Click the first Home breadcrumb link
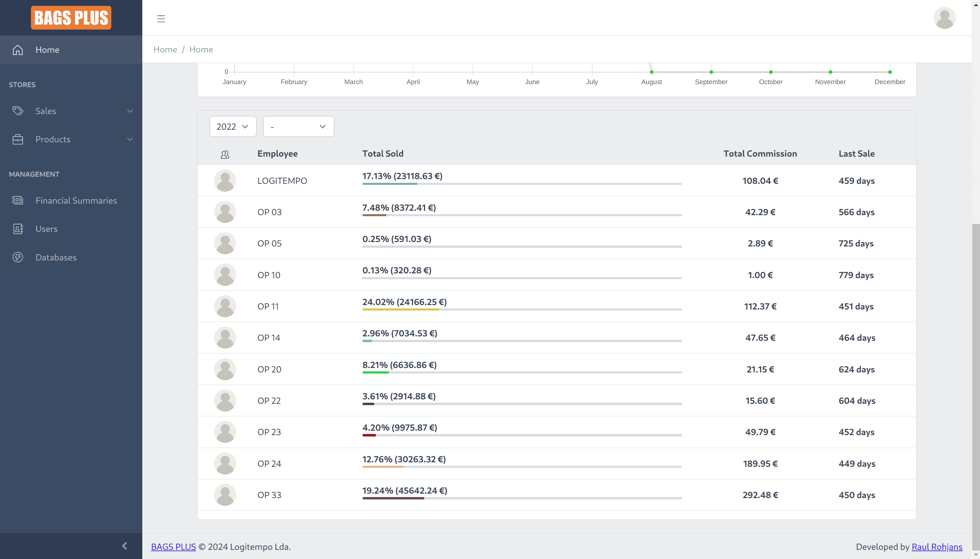980x559 pixels. click(x=165, y=49)
